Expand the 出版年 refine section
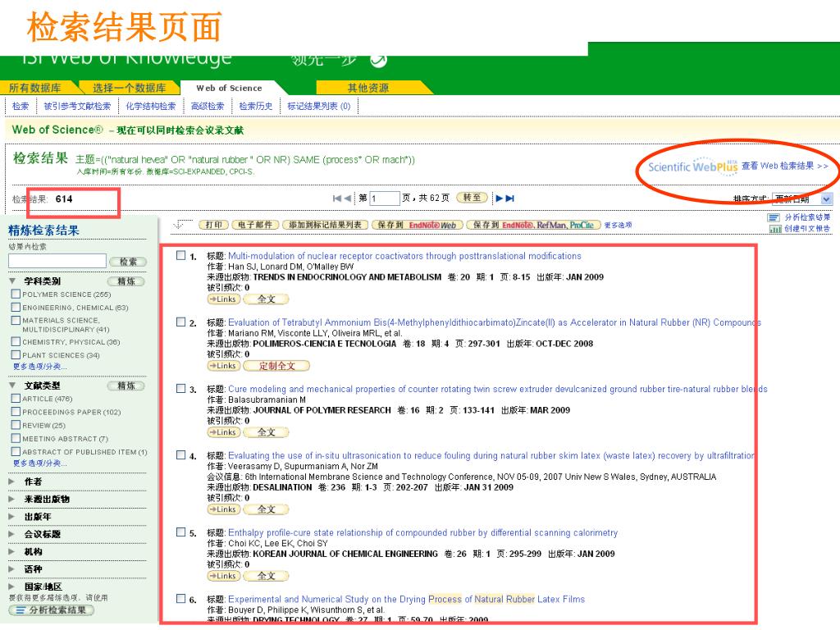 pyautogui.click(x=12, y=517)
